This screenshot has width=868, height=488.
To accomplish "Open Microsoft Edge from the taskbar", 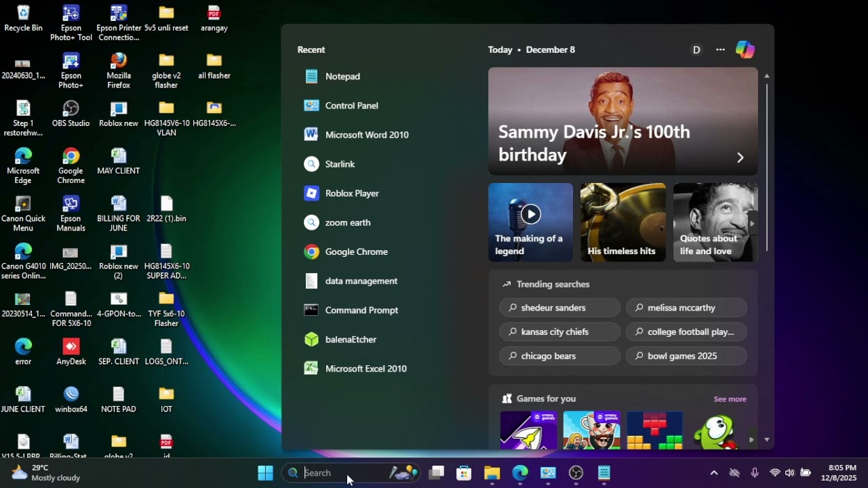I will 520,473.
